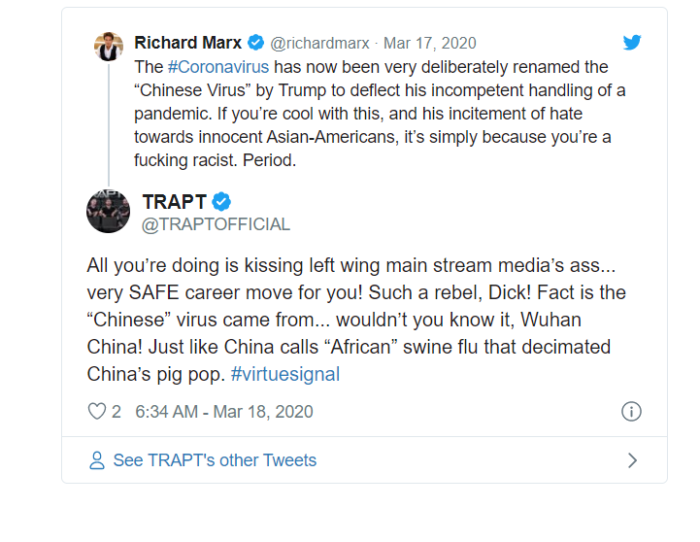Click the Twitter bird logo icon
The width and height of the screenshot is (700, 542).
point(631,43)
